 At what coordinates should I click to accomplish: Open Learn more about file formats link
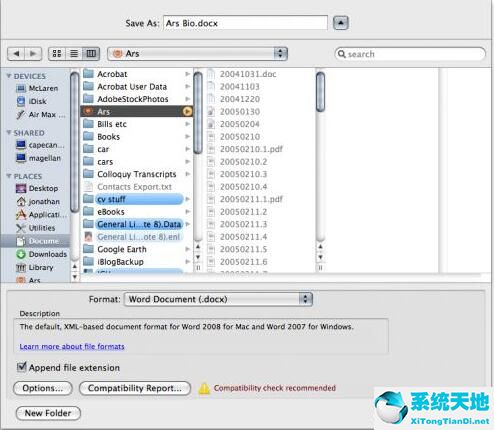pos(72,346)
